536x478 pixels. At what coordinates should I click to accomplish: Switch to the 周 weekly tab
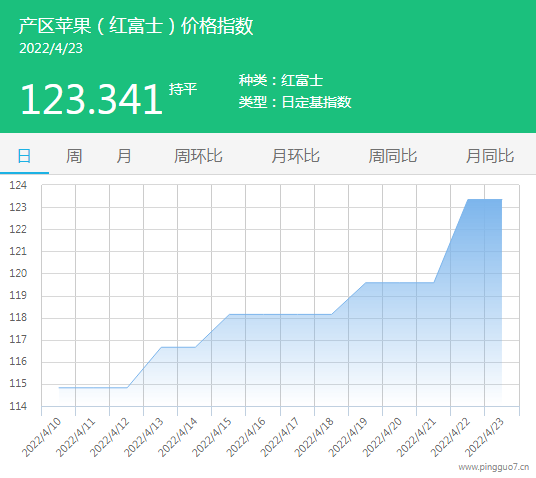pos(74,156)
